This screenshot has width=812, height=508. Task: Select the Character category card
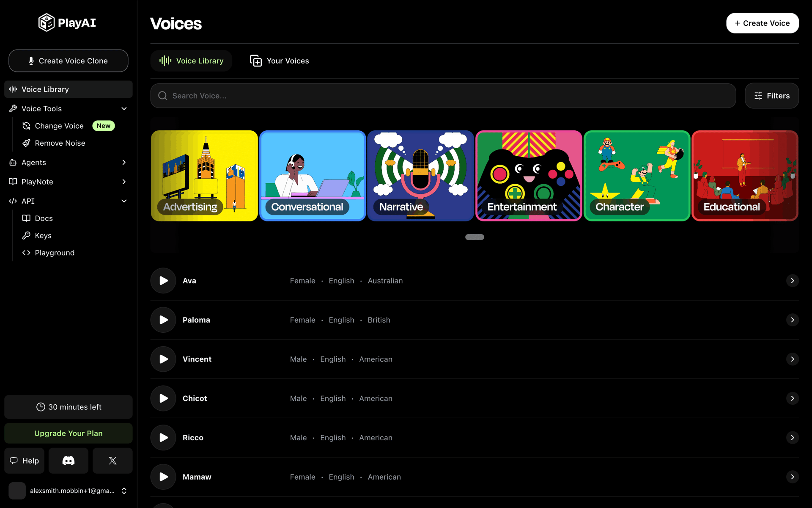(637, 176)
